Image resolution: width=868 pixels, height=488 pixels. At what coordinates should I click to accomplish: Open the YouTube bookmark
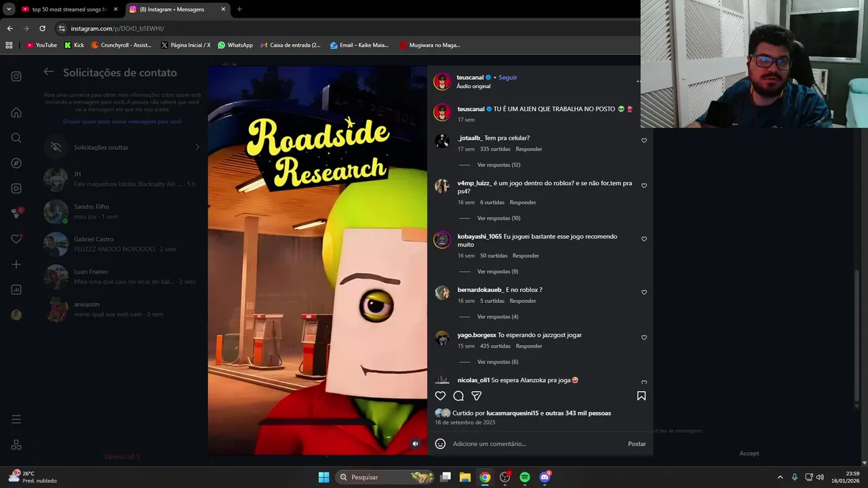point(41,45)
